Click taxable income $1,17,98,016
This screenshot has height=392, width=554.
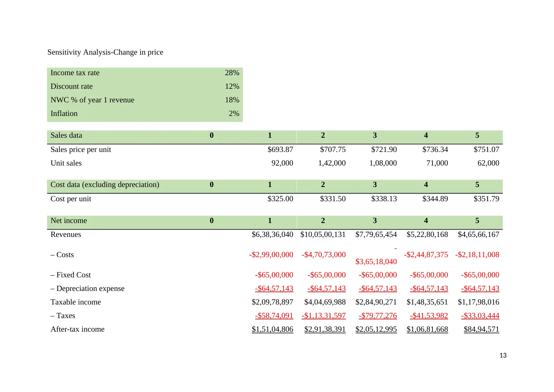tap(478, 302)
